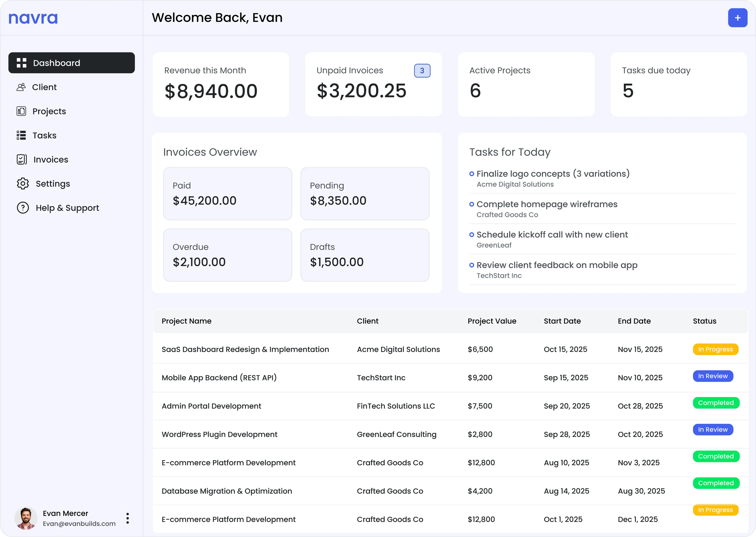The image size is (756, 537).
Task: Open Invoices using the clipboard icon
Action: [21, 159]
